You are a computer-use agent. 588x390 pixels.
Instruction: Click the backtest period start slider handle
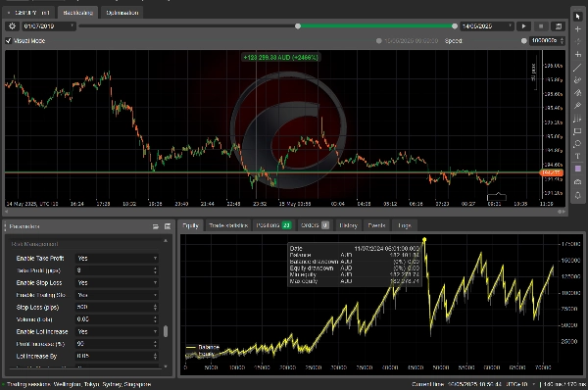coord(298,26)
